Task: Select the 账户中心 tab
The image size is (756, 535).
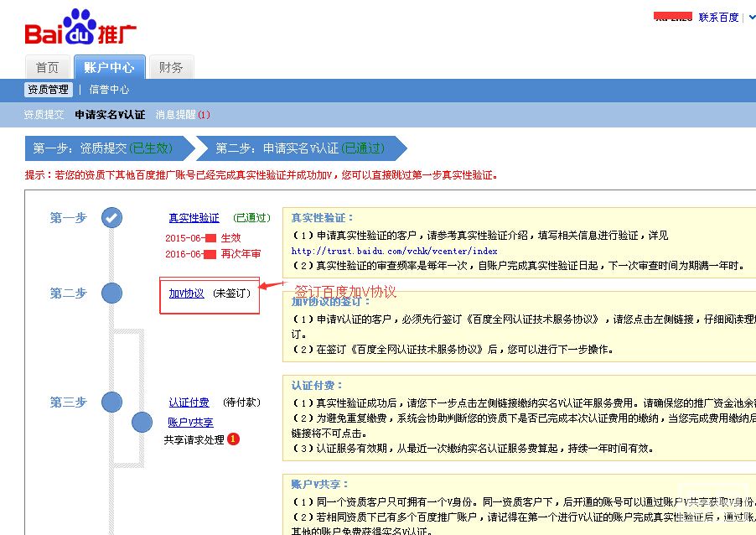Action: [x=110, y=67]
